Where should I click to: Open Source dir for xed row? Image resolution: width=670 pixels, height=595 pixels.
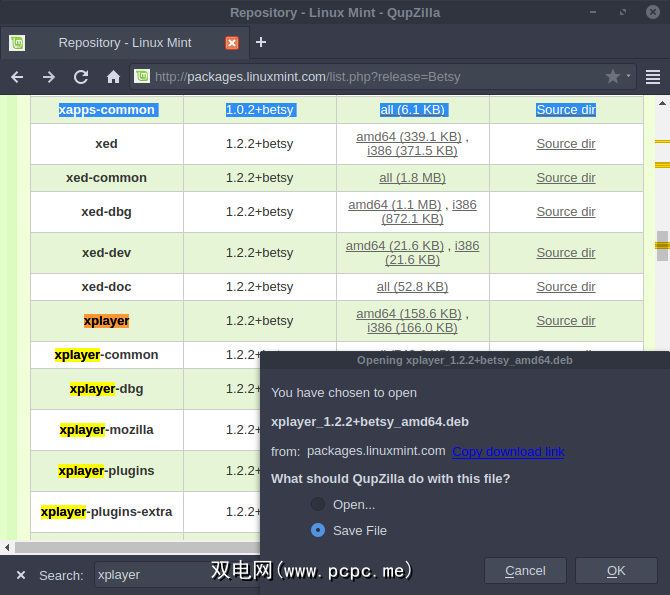(x=566, y=144)
